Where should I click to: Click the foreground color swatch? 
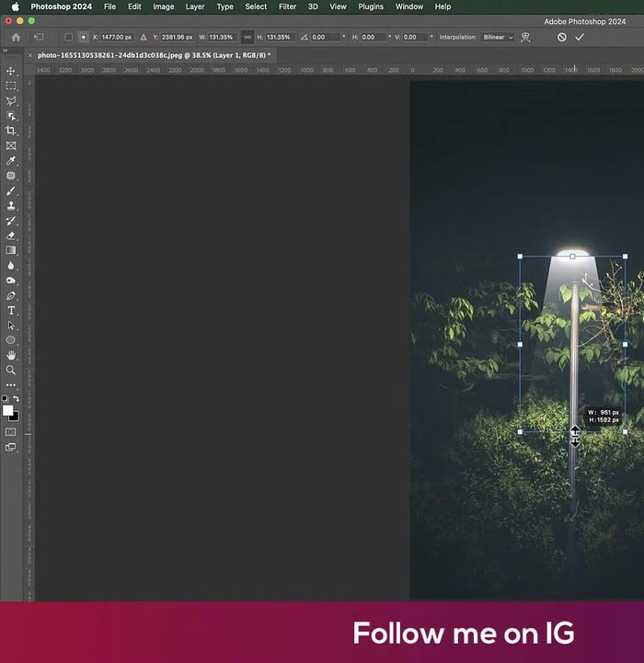(8, 411)
